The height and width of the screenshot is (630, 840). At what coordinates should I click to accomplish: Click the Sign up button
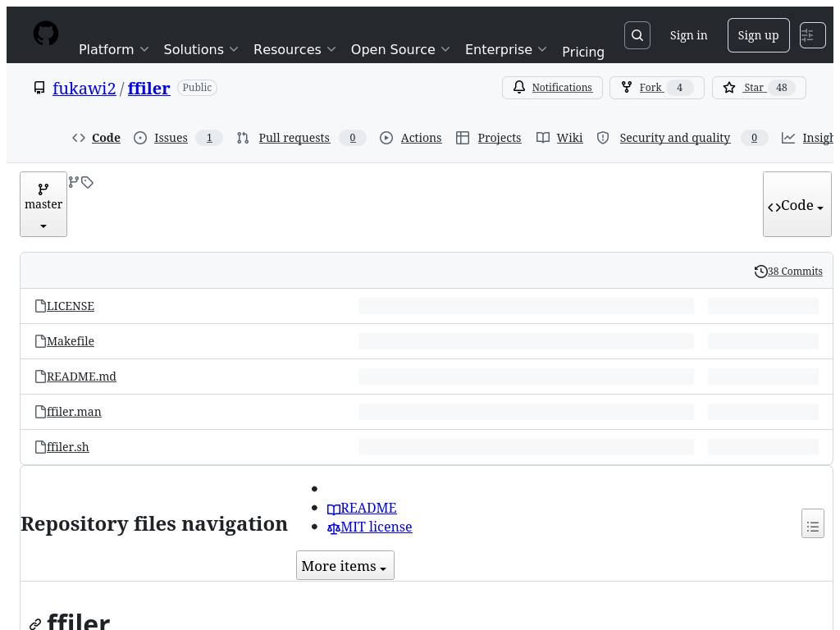tap(758, 35)
